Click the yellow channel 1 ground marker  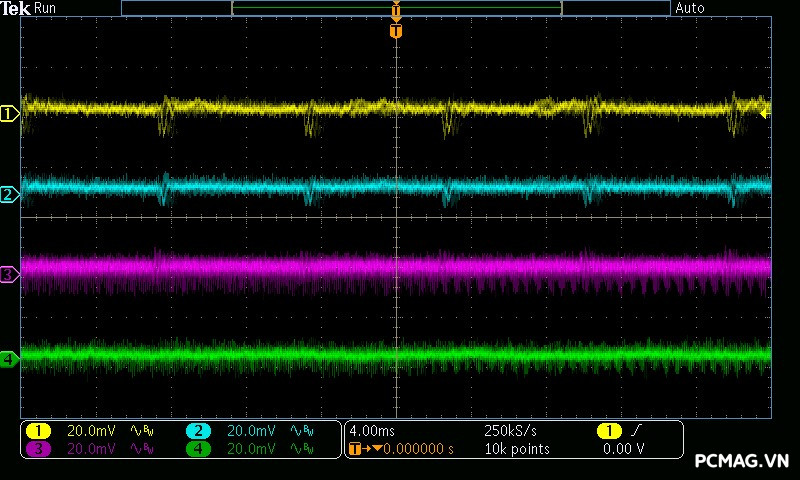[x=10, y=114]
